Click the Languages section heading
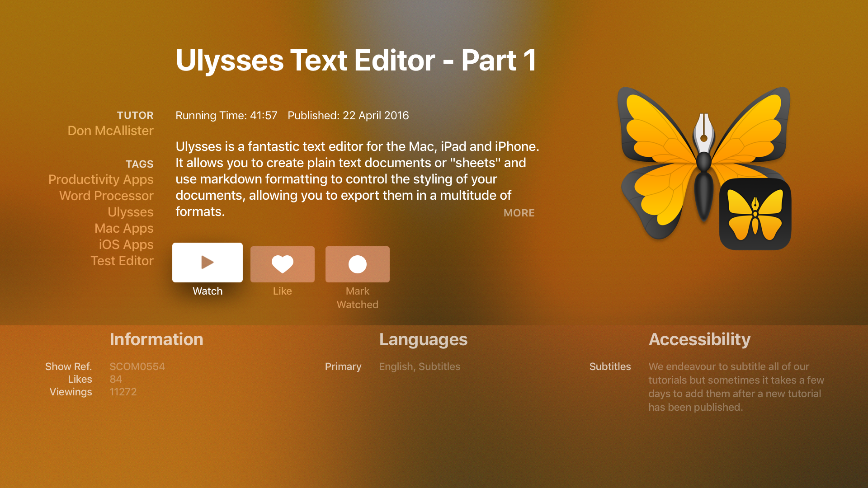 point(423,340)
